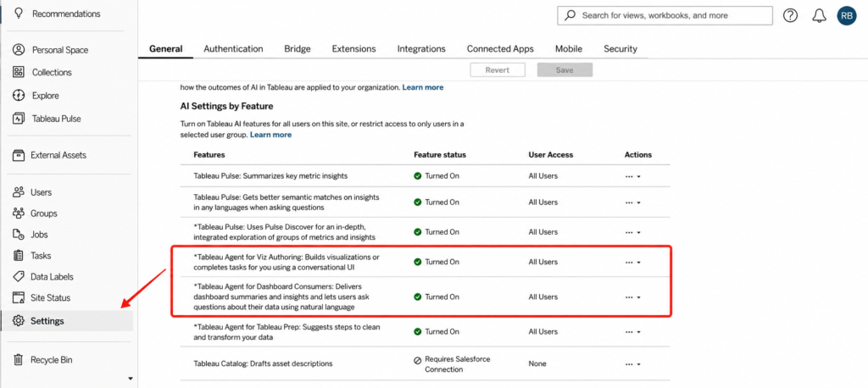The height and width of the screenshot is (388, 868).
Task: Click the Personal Space person icon
Action: click(x=19, y=50)
